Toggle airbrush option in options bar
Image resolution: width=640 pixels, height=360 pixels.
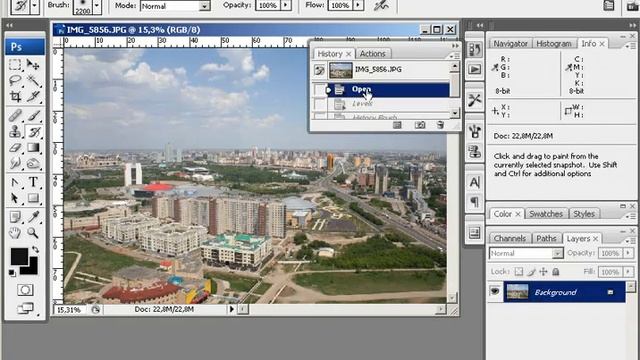pyautogui.click(x=381, y=5)
